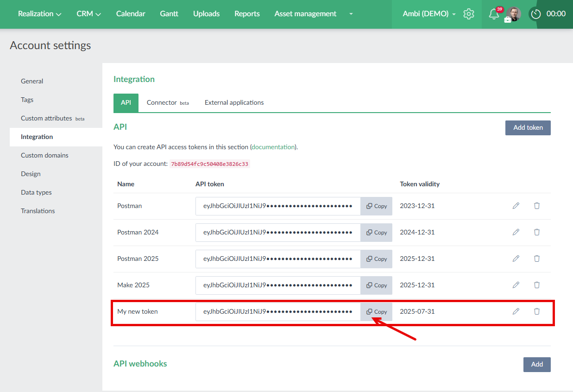573x392 pixels.
Task: Switch to the External applications tab
Action: click(x=234, y=103)
